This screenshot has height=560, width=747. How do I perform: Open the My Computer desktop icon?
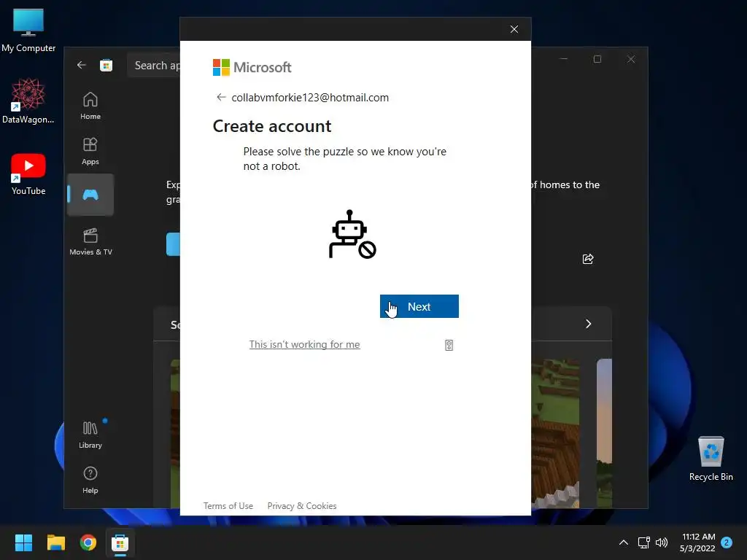(28, 30)
